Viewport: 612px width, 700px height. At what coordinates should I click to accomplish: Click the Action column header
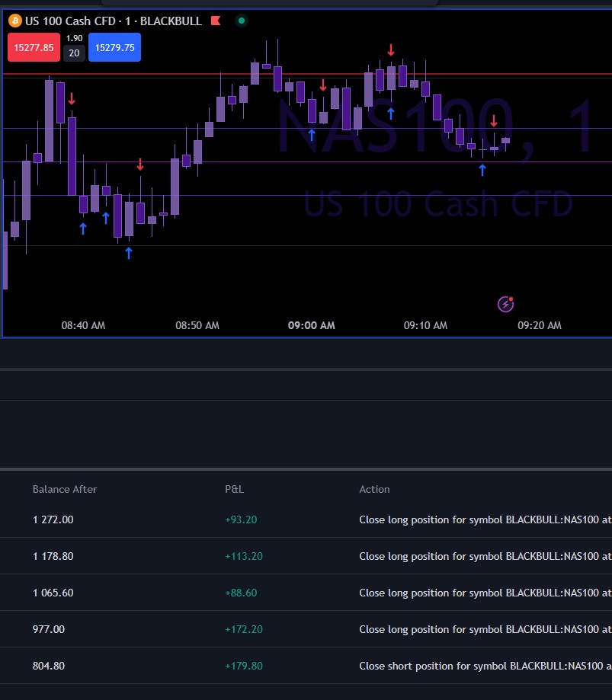[374, 489]
